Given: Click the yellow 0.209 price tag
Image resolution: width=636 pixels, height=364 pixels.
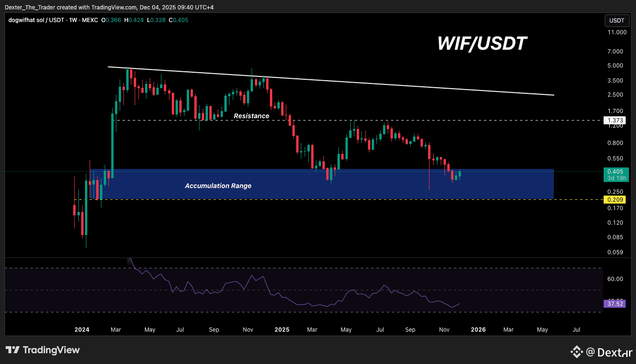Looking at the screenshot, I should pyautogui.click(x=614, y=200).
